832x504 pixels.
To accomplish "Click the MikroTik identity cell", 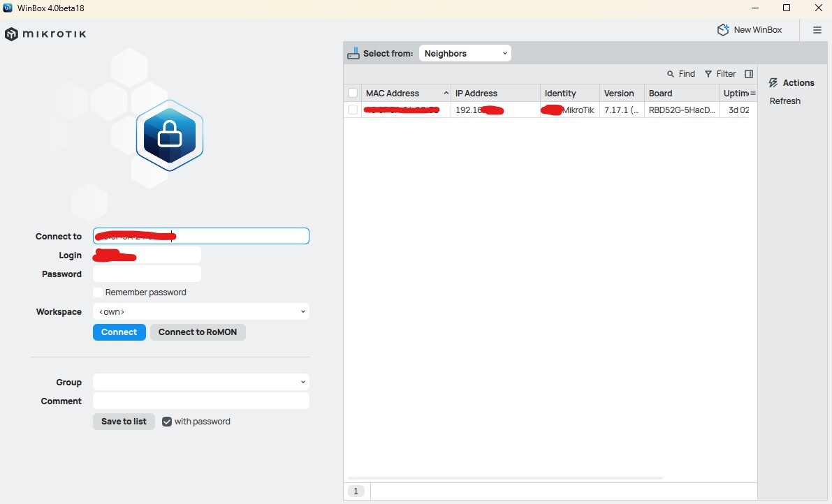I will coord(570,110).
